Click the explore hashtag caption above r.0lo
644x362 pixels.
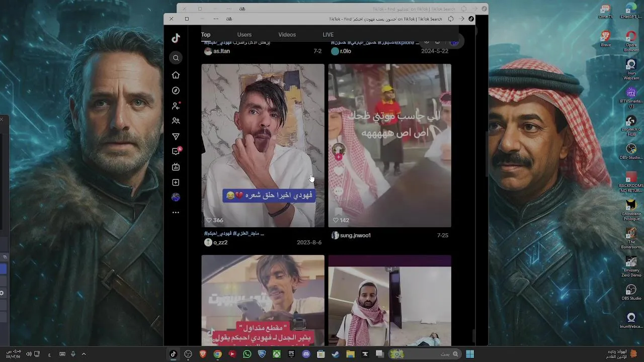click(x=375, y=43)
